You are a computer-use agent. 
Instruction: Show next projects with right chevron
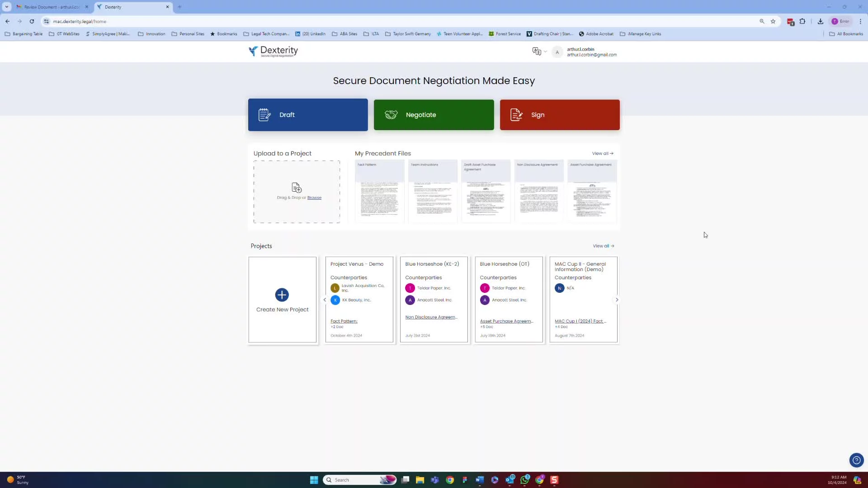click(617, 300)
